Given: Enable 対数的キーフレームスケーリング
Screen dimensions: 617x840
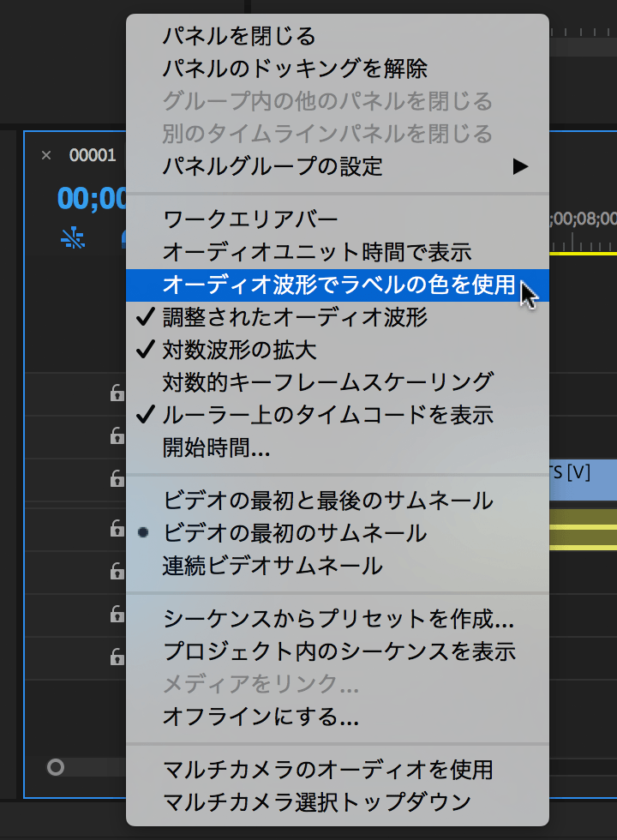Looking at the screenshot, I should click(338, 382).
